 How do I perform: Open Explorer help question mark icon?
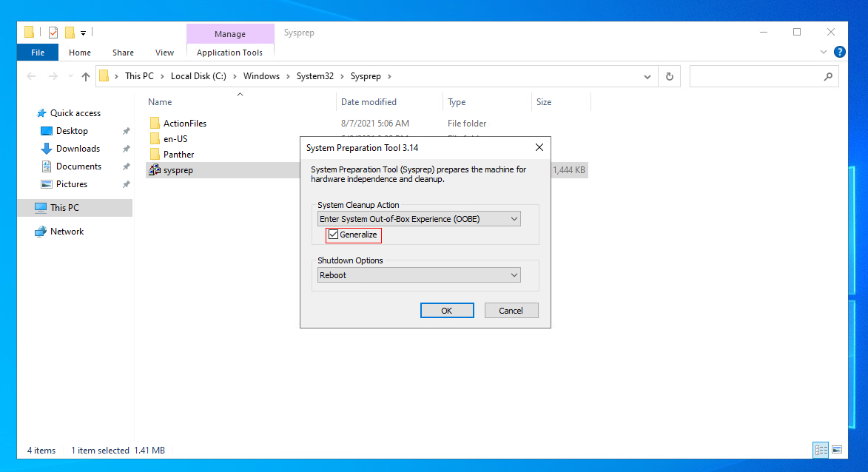[x=840, y=52]
